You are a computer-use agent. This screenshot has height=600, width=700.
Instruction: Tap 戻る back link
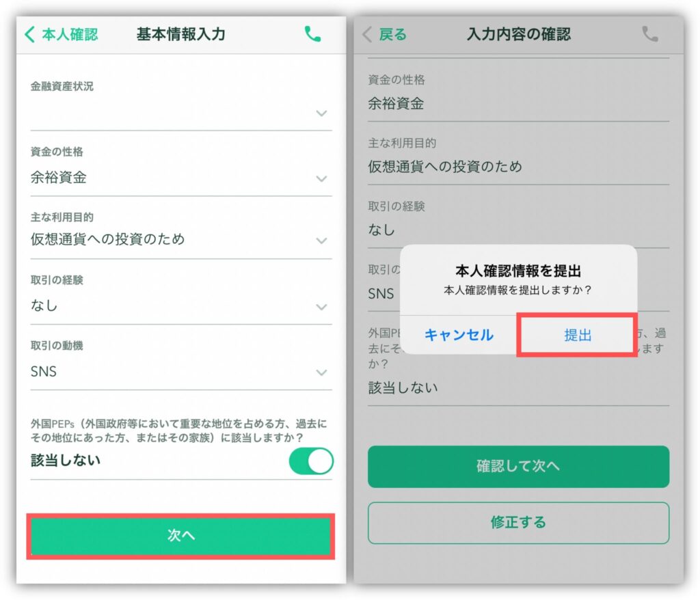[x=393, y=34]
